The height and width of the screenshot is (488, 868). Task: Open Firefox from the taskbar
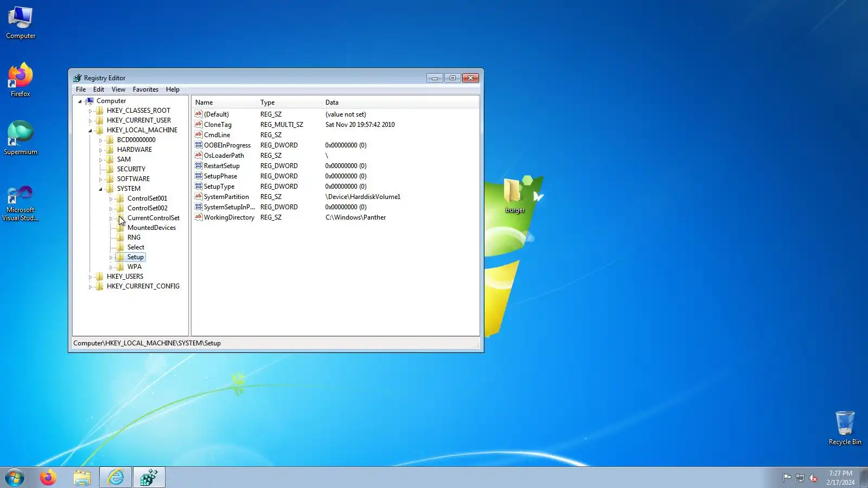pos(48,478)
